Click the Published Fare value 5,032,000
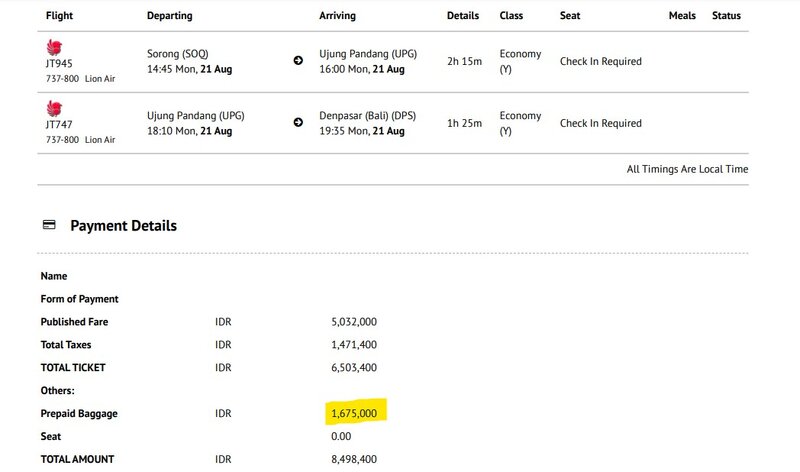 point(354,322)
